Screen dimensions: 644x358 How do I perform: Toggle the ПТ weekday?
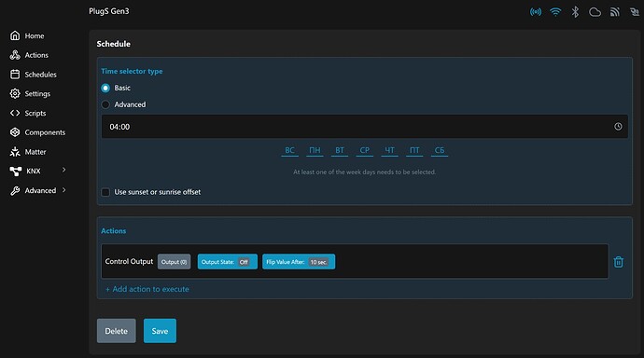click(x=414, y=150)
